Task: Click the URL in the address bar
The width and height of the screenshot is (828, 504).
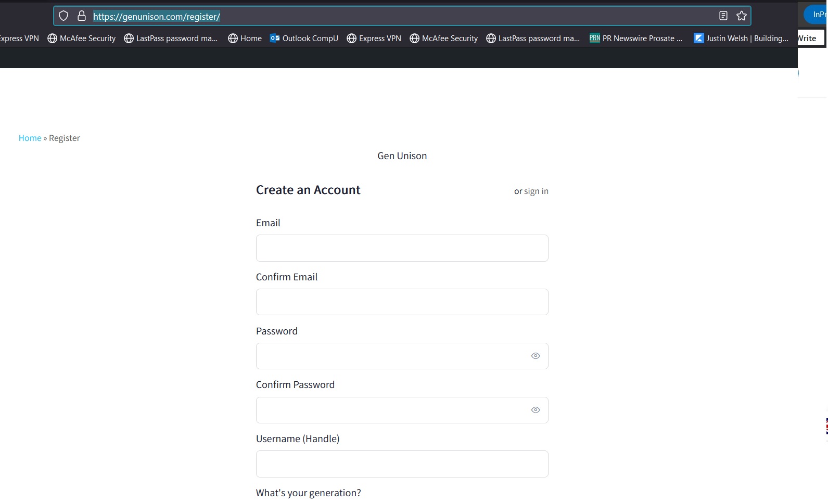Action: point(156,17)
